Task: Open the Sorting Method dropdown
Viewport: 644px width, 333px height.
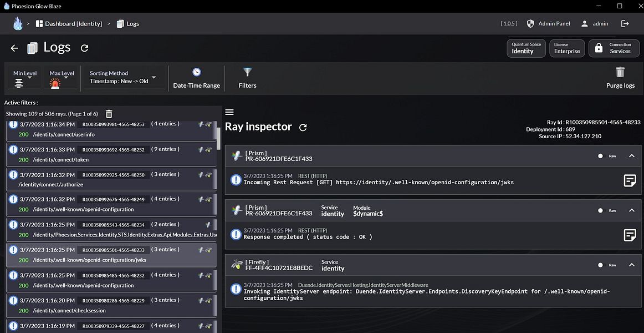Action: [123, 78]
